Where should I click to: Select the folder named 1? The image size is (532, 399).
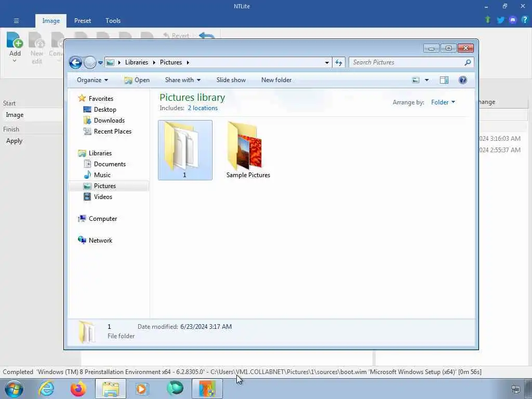185,150
